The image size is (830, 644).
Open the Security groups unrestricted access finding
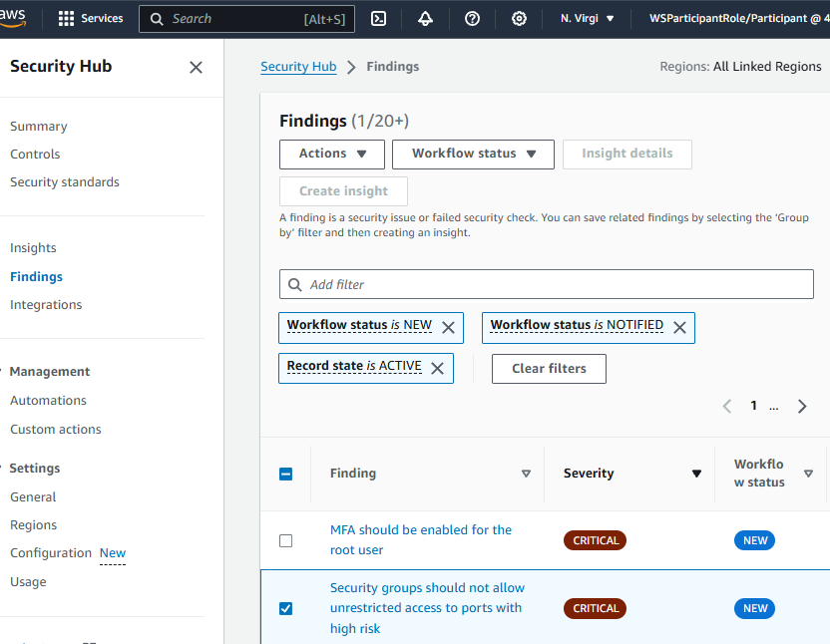[427, 608]
